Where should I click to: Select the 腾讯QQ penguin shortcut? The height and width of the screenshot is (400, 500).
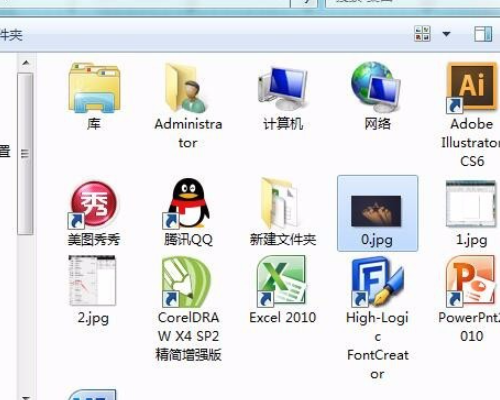click(x=187, y=204)
